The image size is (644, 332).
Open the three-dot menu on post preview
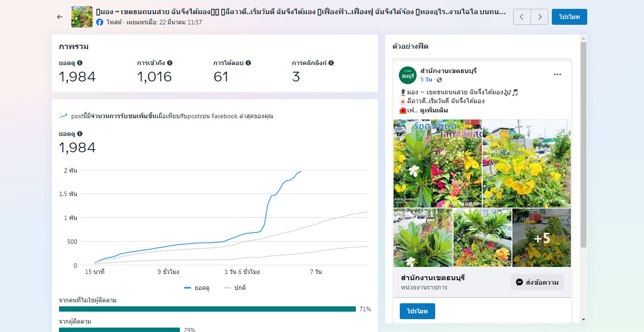(558, 74)
